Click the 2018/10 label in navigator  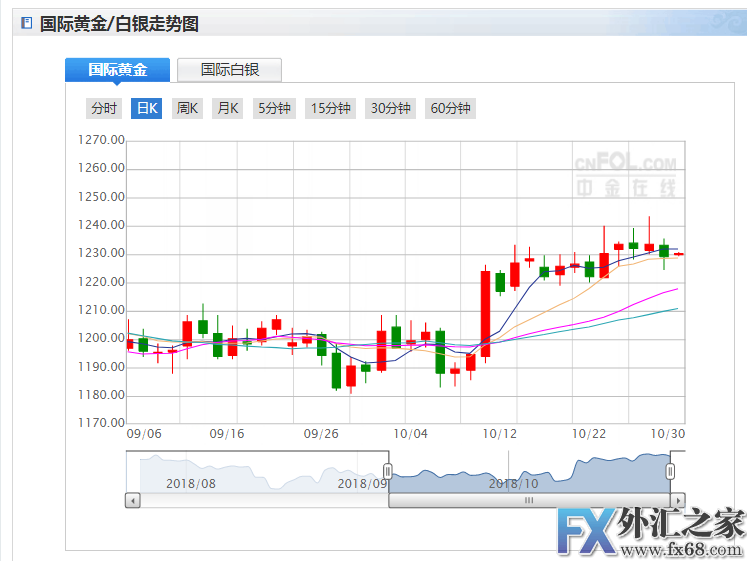point(514,484)
